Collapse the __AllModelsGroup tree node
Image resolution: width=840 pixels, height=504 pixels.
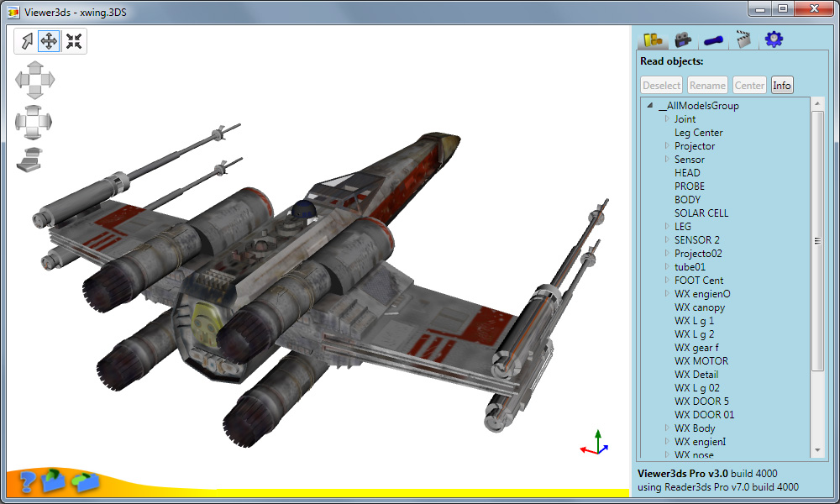tap(650, 106)
